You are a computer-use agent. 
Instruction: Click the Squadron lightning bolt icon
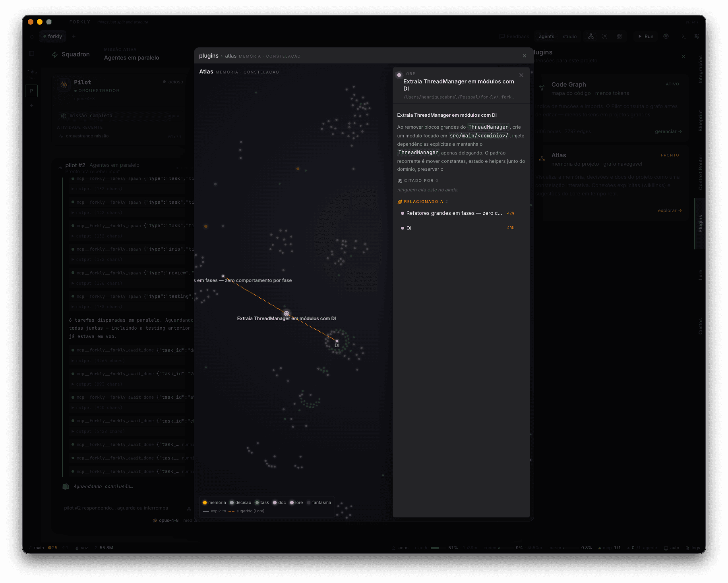[x=55, y=54]
